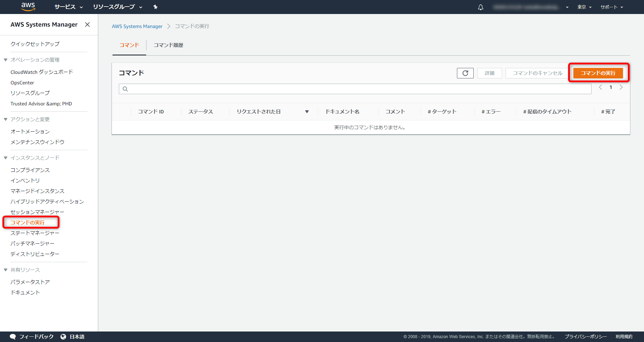Image resolution: width=644 pixels, height=342 pixels.
Task: Click the ドキュメント名 column header
Action: coord(342,112)
